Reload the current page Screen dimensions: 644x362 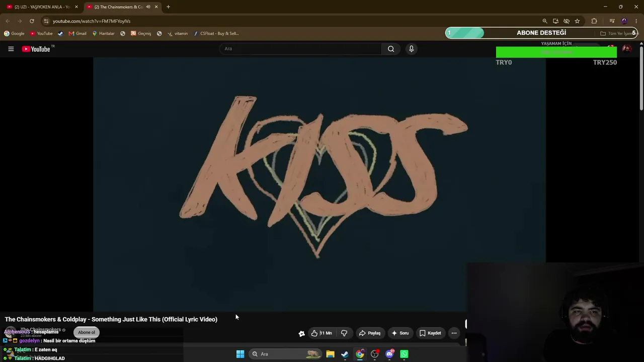(32, 21)
